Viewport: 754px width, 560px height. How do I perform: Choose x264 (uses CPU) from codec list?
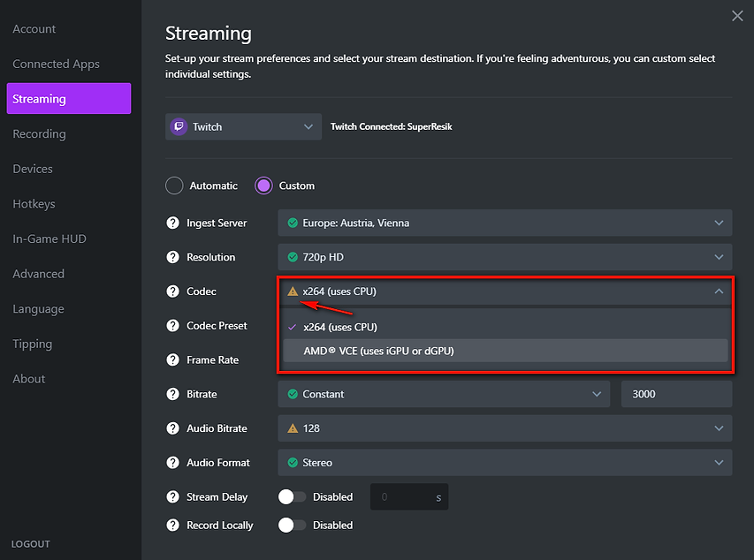[505, 328]
